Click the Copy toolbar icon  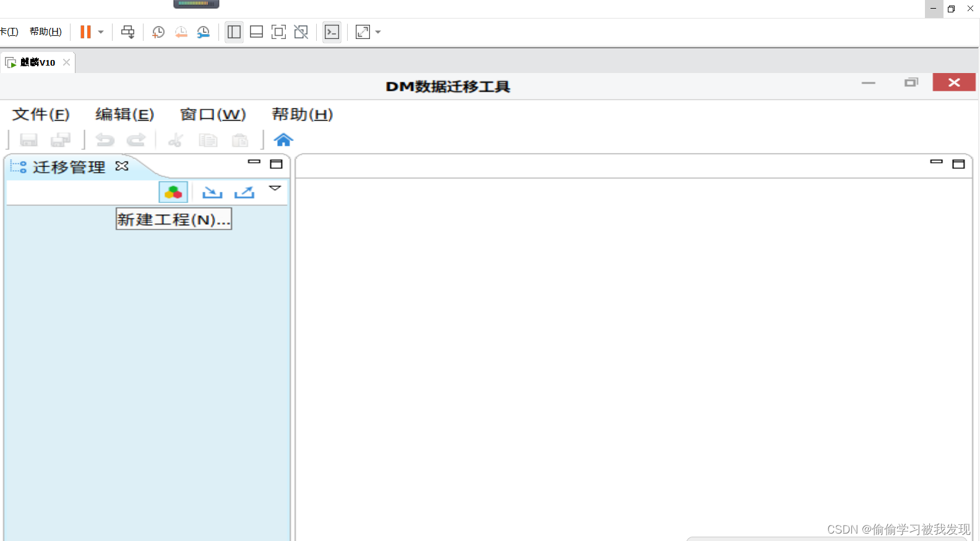point(208,141)
